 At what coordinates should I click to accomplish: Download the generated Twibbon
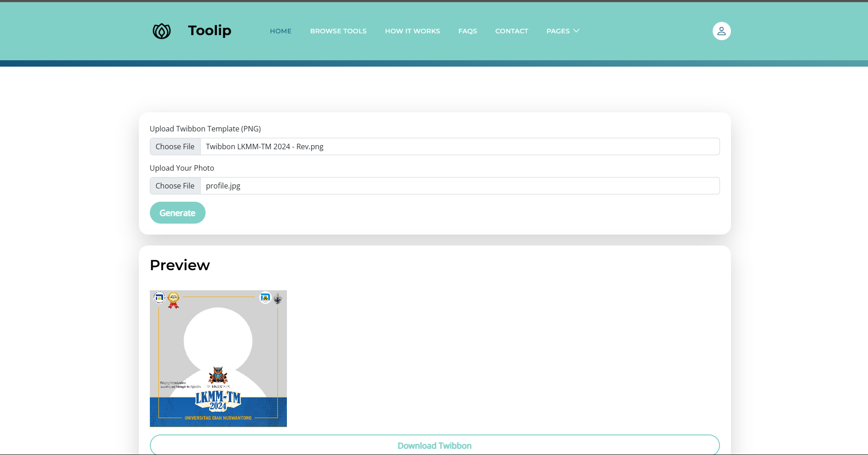pyautogui.click(x=434, y=445)
